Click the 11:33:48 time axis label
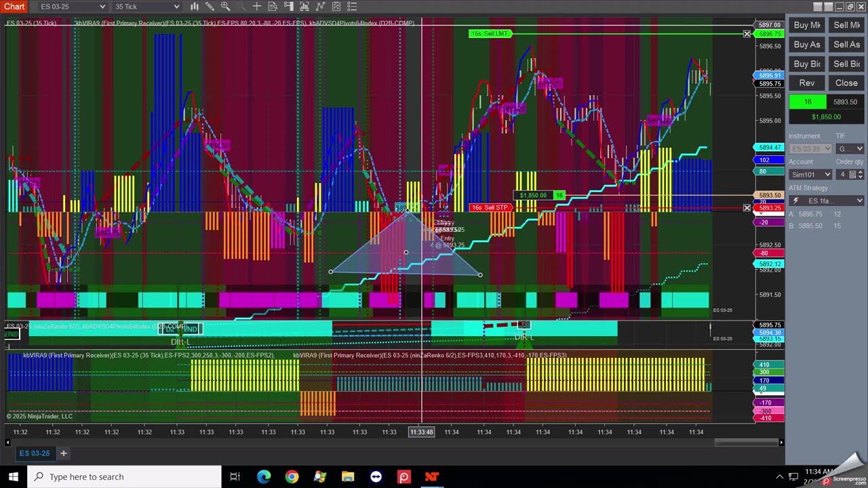Image resolution: width=868 pixels, height=488 pixels. coord(421,432)
